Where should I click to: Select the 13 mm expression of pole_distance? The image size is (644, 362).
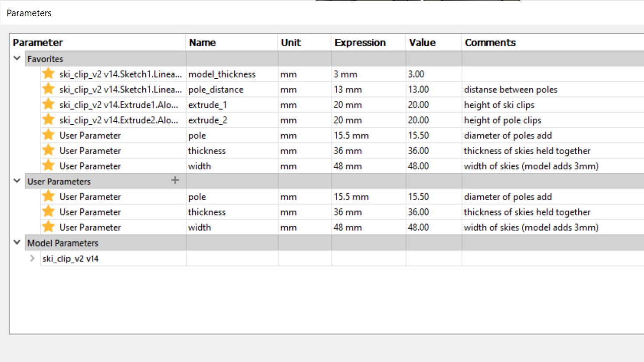348,89
